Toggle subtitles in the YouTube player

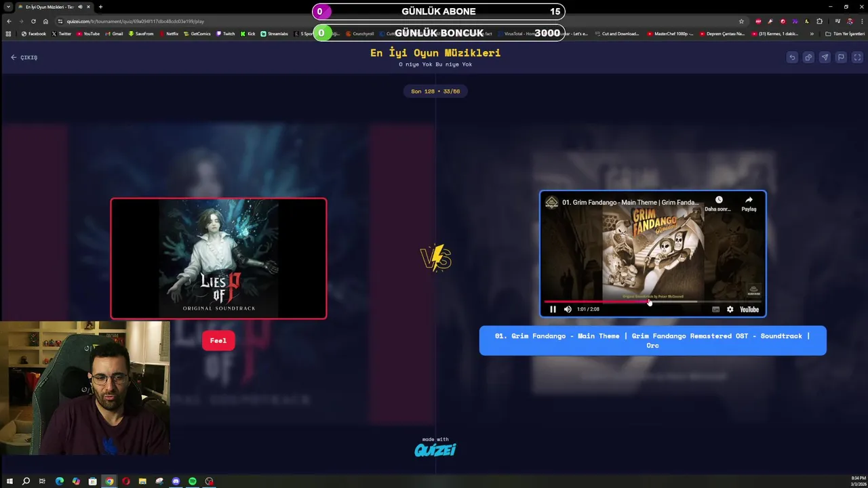coord(715,309)
